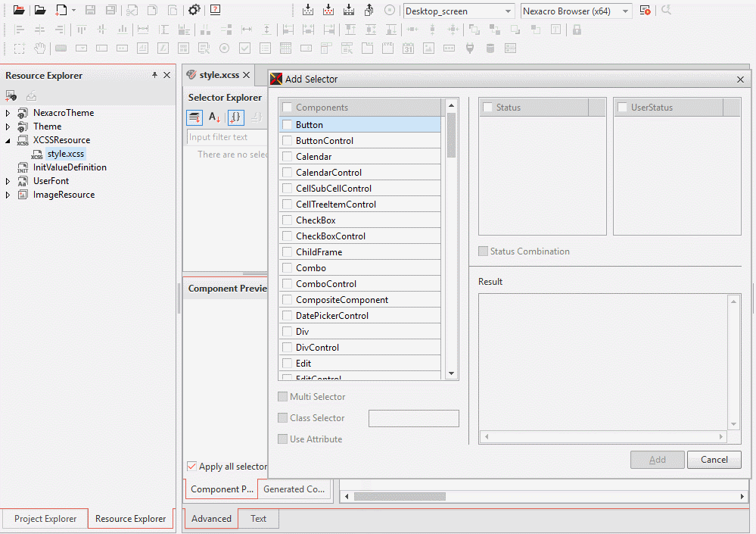Check the Button component checkbox
Image resolution: width=756 pixels, height=534 pixels.
287,125
